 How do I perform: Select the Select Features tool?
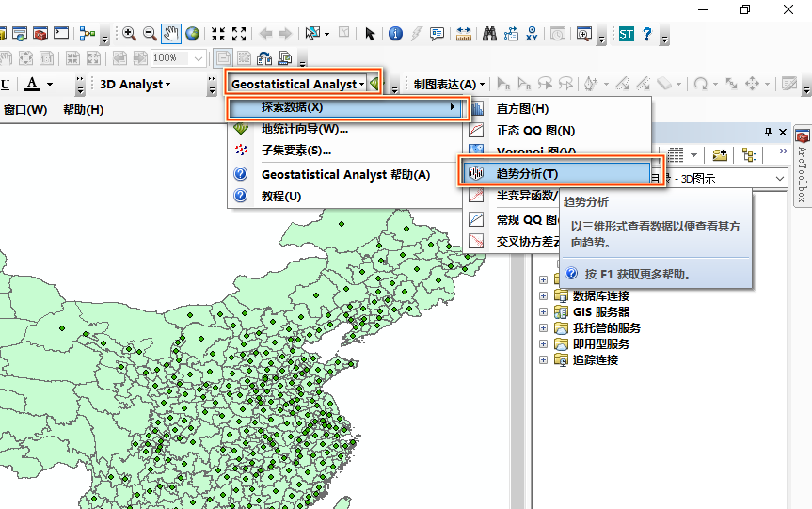coord(312,34)
